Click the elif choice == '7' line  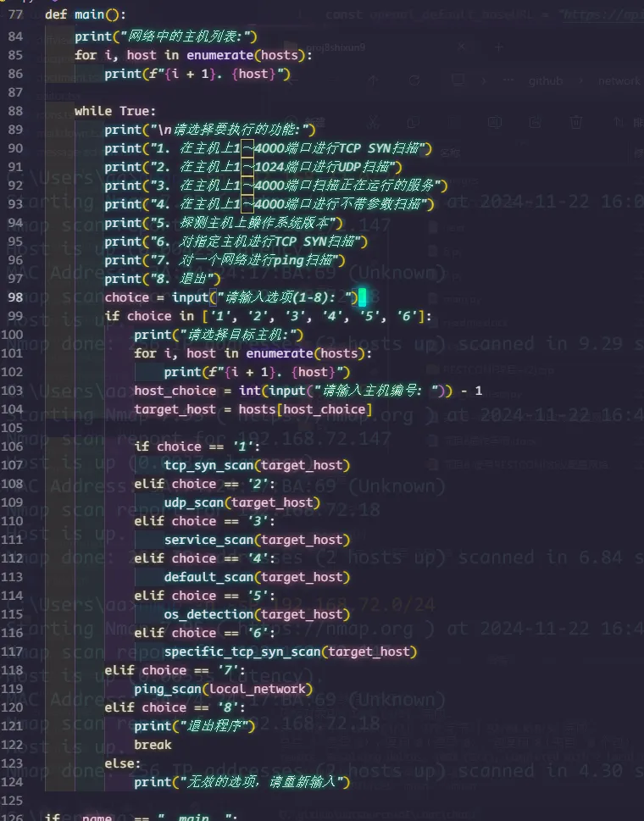pyautogui.click(x=175, y=670)
